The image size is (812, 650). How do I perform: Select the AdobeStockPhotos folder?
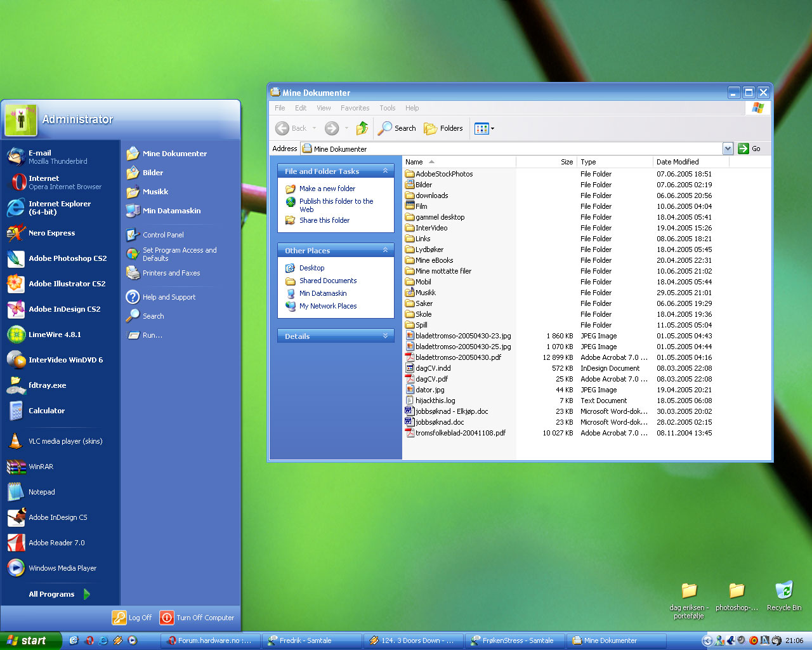tap(439, 174)
